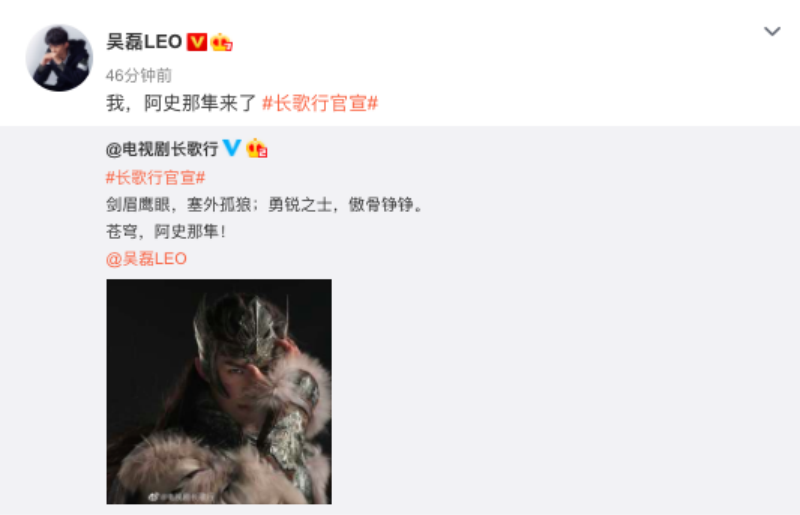Click the text 我，阿史那隼来了
Viewport: 800px width, 515px height.
[181, 104]
